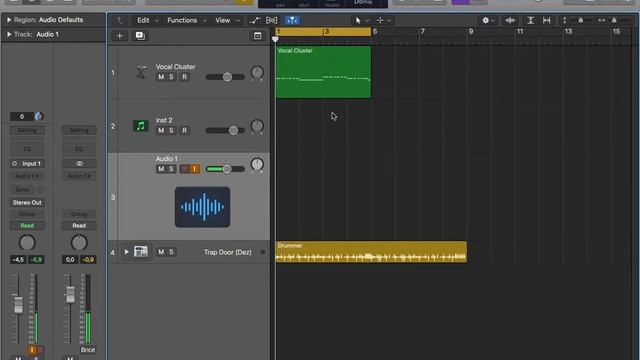This screenshot has height=360, width=640.
Task: Show automation with the automation toolbar icon
Action: (x=255, y=20)
